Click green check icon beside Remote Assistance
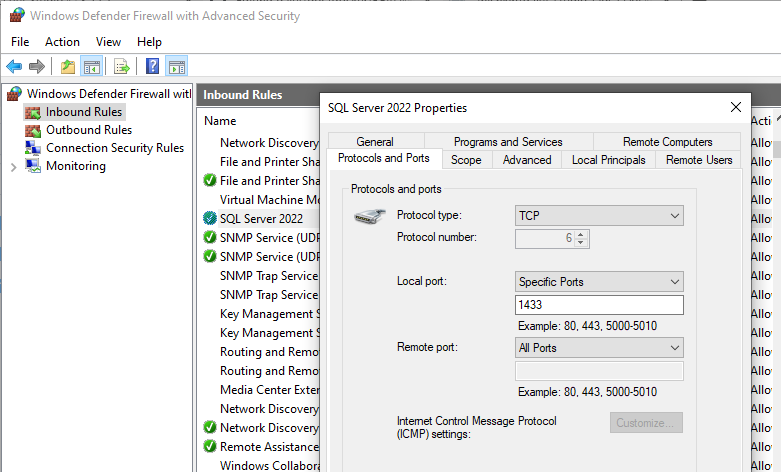 click(x=210, y=446)
